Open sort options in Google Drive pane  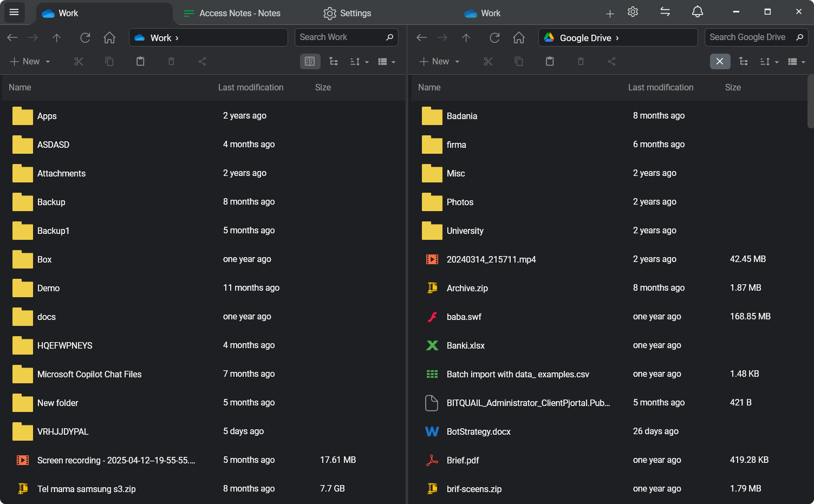(x=769, y=61)
